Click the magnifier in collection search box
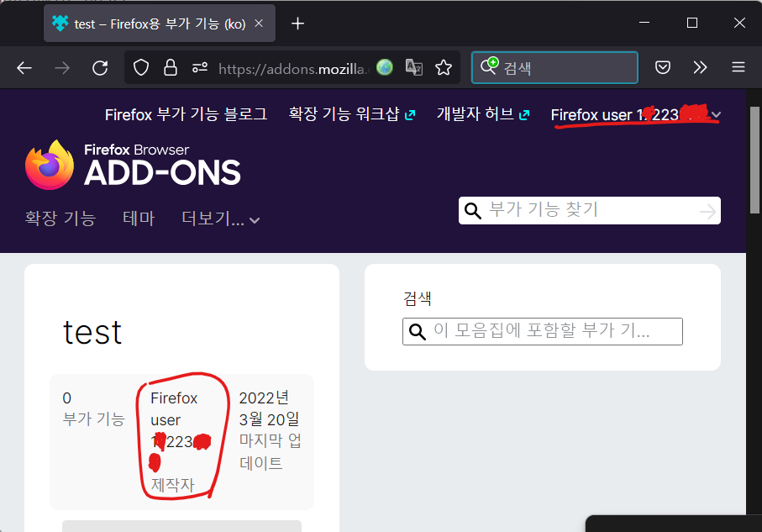Image resolution: width=762 pixels, height=532 pixels. (417, 332)
